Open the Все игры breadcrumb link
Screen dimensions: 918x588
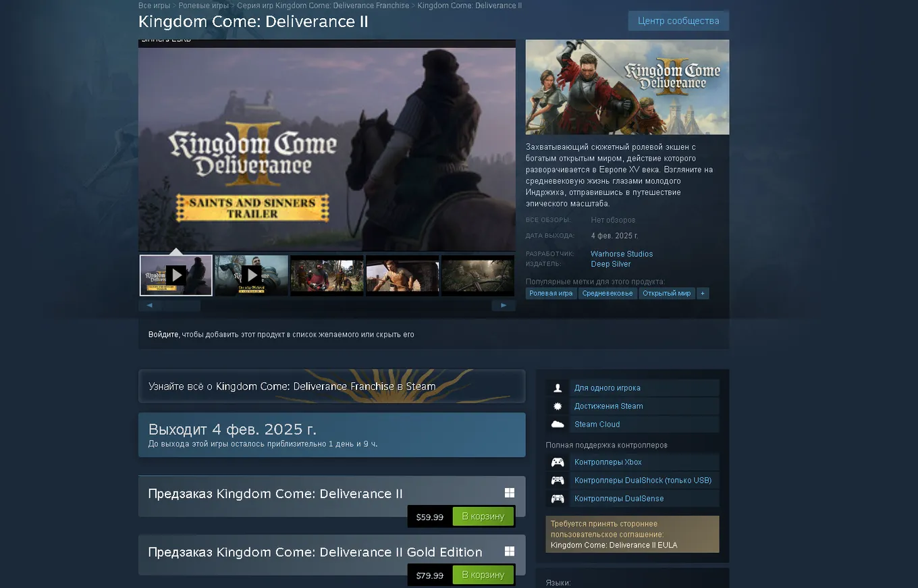tap(154, 5)
